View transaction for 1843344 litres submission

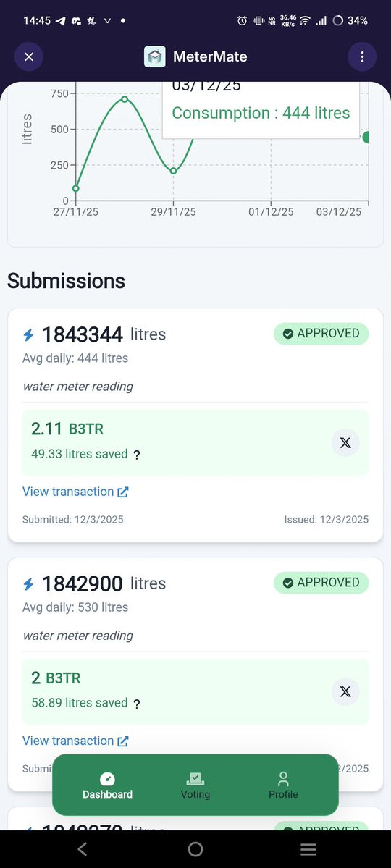tap(75, 492)
